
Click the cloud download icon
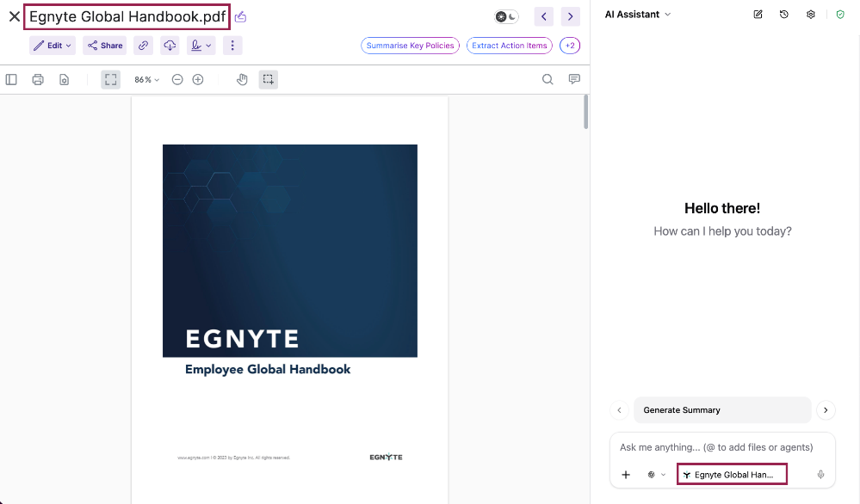tap(170, 46)
